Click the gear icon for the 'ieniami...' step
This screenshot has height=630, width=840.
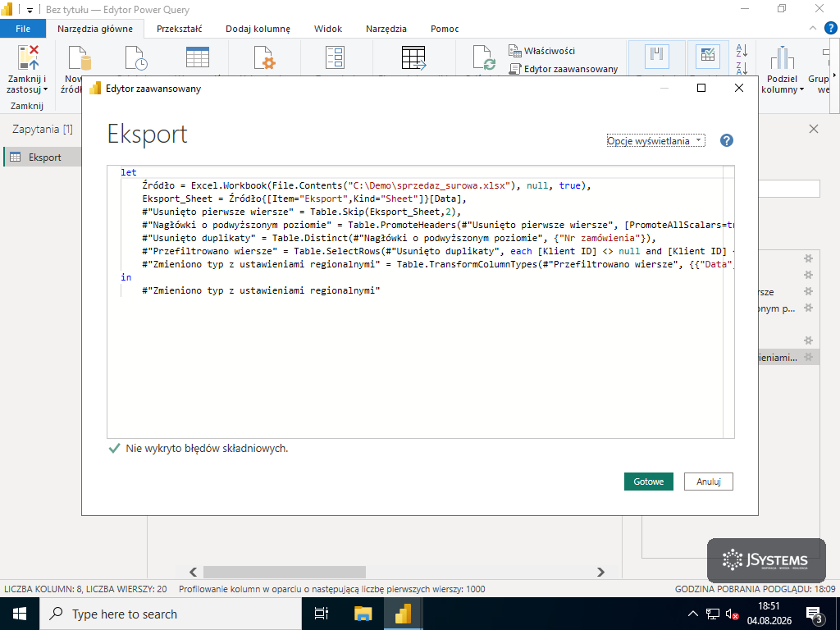[x=808, y=357]
